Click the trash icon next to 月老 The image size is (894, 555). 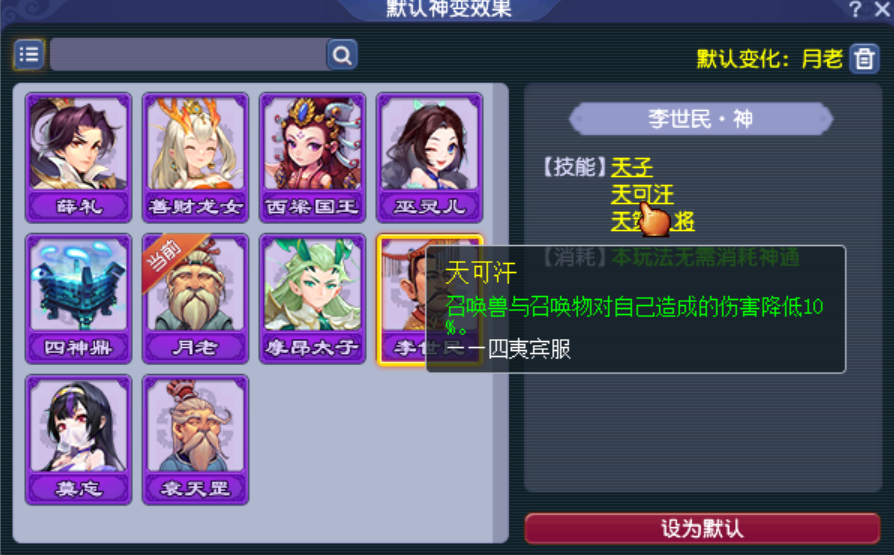tap(864, 58)
